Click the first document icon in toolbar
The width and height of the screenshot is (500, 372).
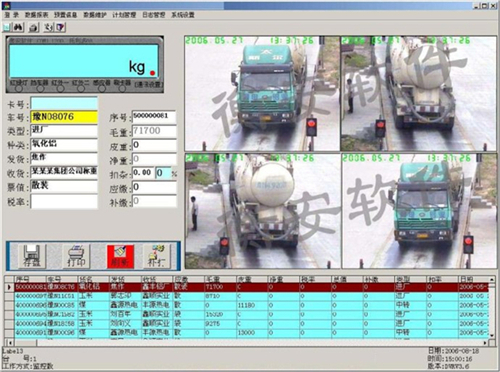coord(7,28)
